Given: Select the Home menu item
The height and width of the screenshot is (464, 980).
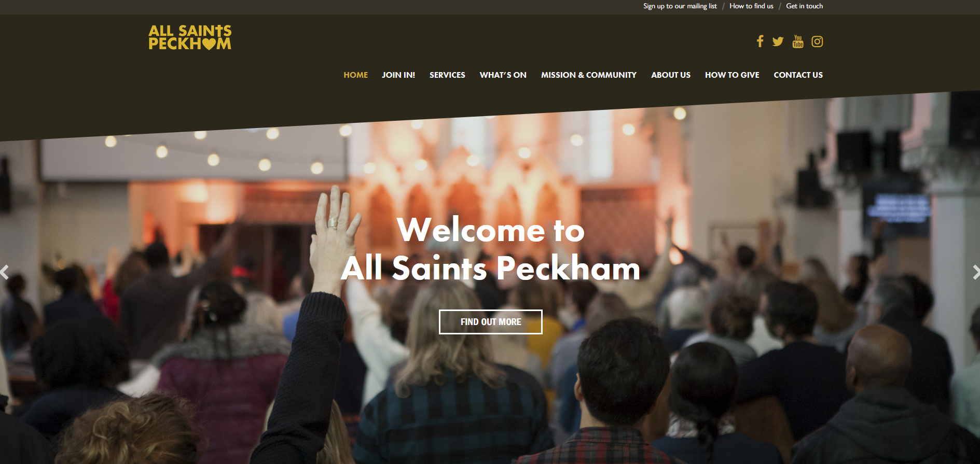Looking at the screenshot, I should click(355, 75).
